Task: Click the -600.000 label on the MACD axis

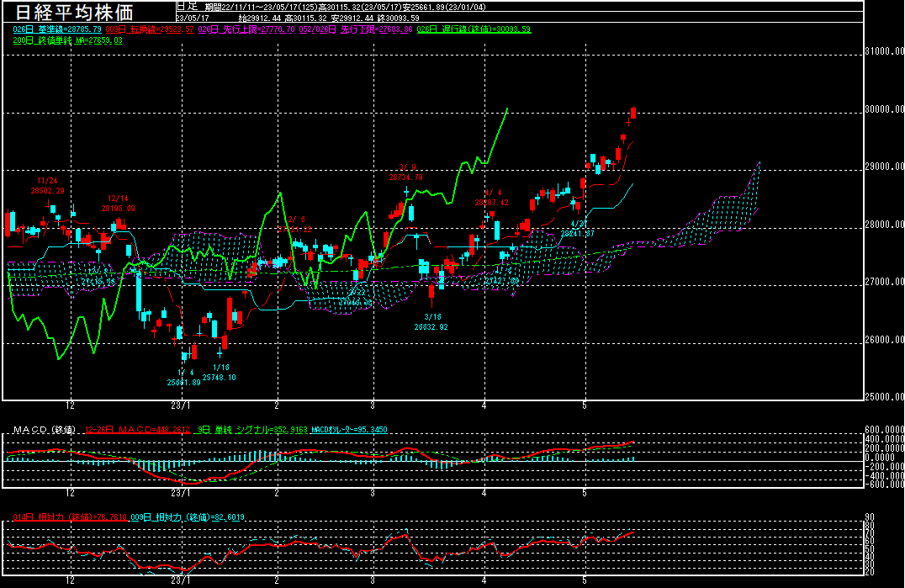Action: 884,485
